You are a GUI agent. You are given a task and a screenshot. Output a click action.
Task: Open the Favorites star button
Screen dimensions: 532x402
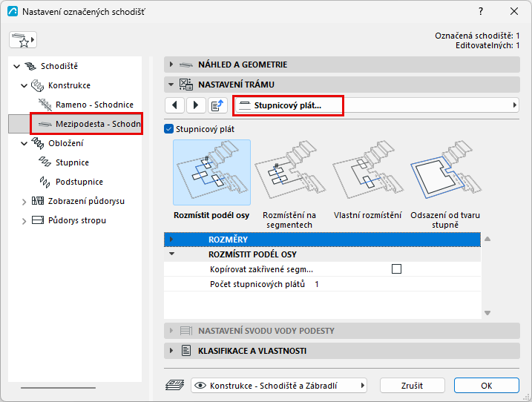coord(23,40)
